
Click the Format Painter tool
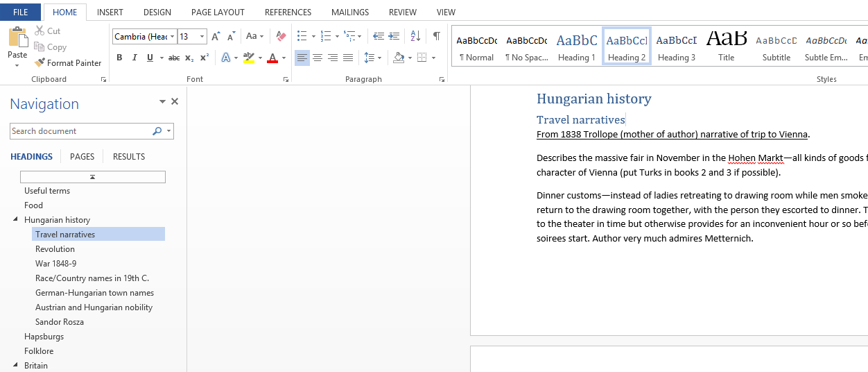point(68,63)
